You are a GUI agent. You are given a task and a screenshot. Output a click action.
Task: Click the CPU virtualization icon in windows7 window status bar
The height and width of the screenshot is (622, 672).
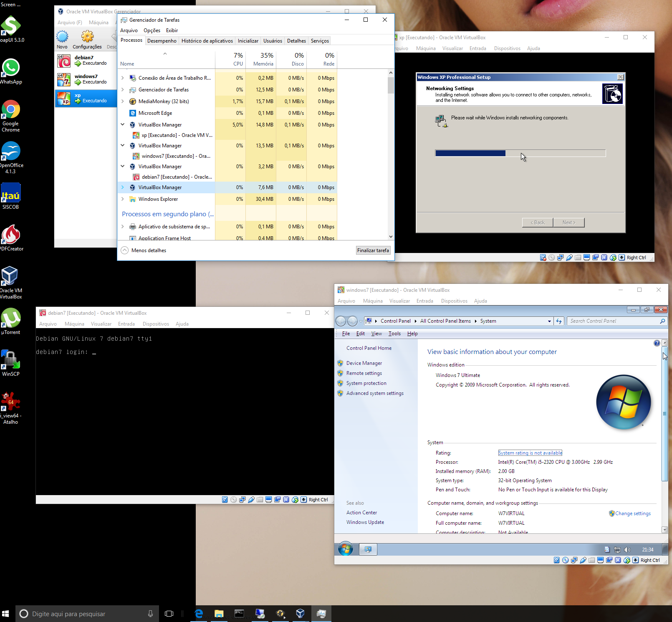(618, 560)
